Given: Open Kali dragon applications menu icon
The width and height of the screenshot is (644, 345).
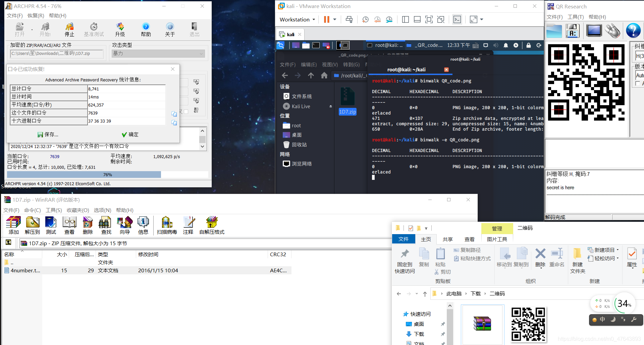Looking at the screenshot, I should 280,45.
